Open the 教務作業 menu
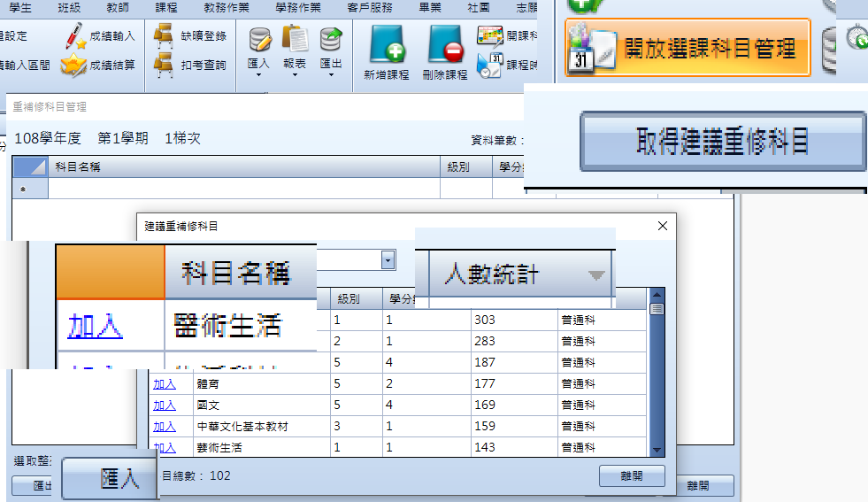Viewport: 868px width, 502px height. (227, 7)
